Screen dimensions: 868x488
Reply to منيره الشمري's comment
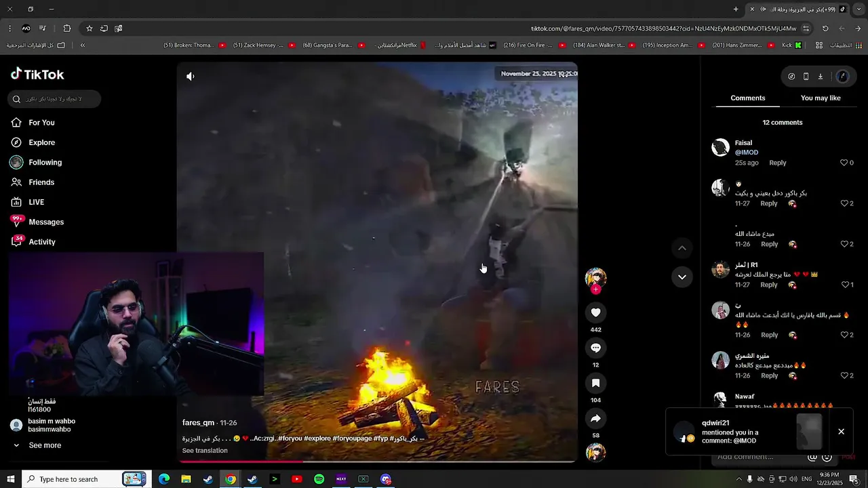(769, 375)
